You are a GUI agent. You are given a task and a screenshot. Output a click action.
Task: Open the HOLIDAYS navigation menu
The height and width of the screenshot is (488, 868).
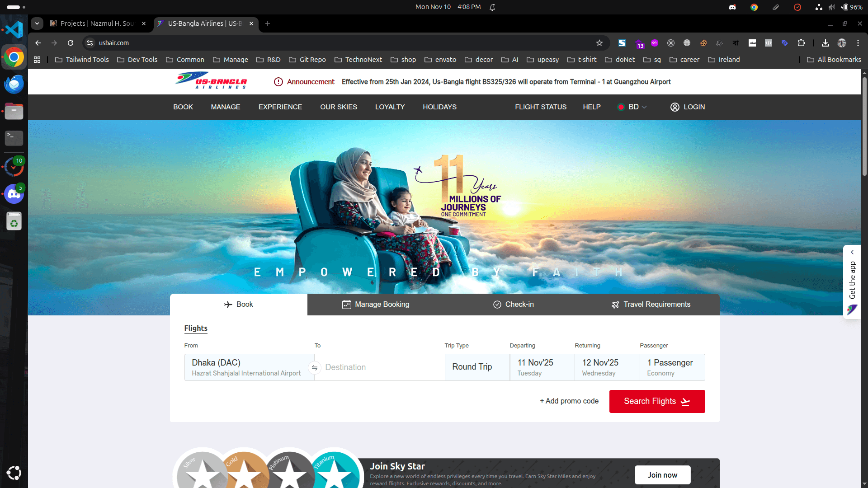(439, 107)
